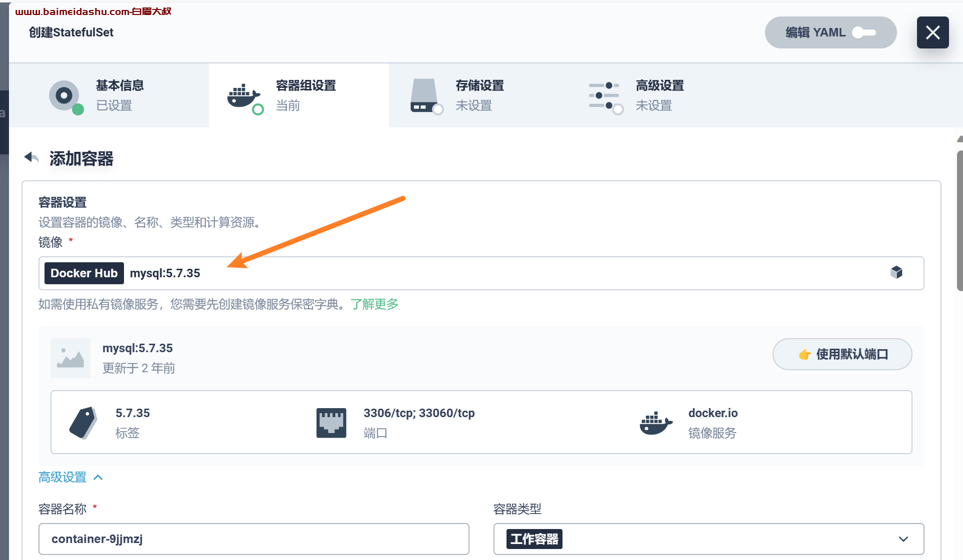Close the 创建StatefulSet dialog
The image size is (963, 560).
click(x=932, y=32)
